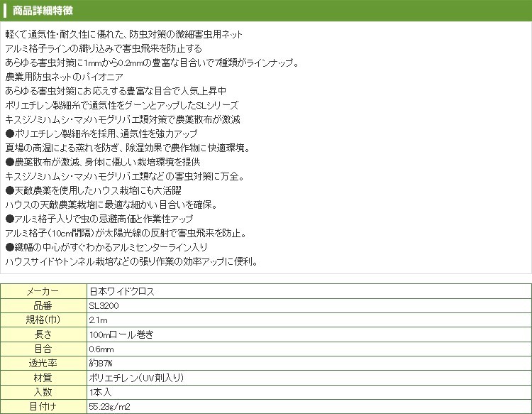Click the bullet 天敵農薬を使用したハウス栽培にも大活躍
The width and height of the screenshot is (532, 414).
94,190
